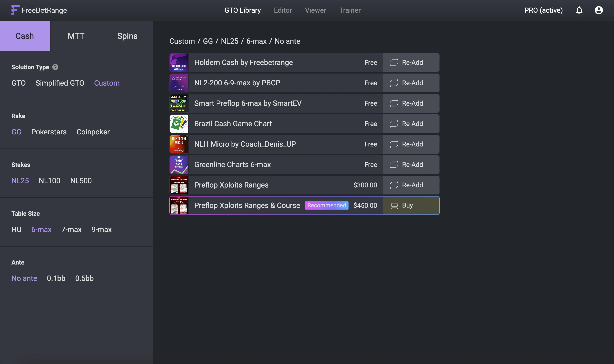This screenshot has width=614, height=364.
Task: Switch to the Cash tab
Action: pos(25,36)
